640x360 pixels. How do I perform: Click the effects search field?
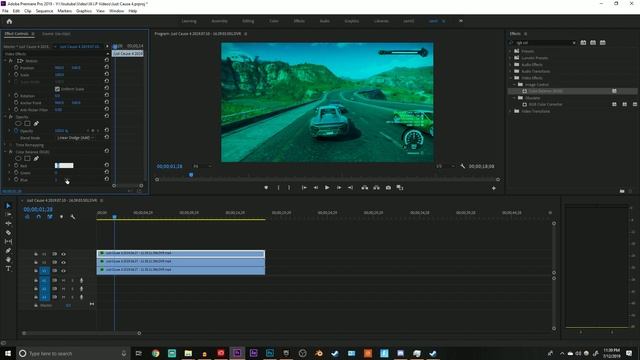point(544,42)
